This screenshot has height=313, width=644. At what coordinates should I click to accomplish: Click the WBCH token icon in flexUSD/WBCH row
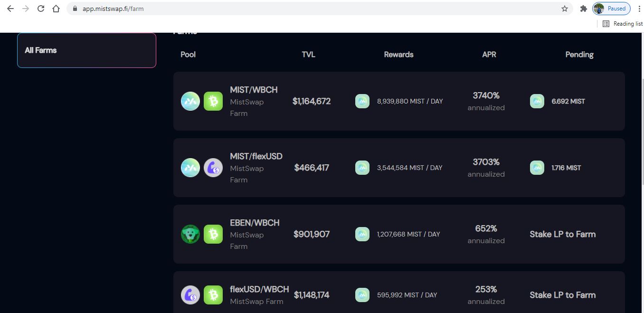point(213,295)
